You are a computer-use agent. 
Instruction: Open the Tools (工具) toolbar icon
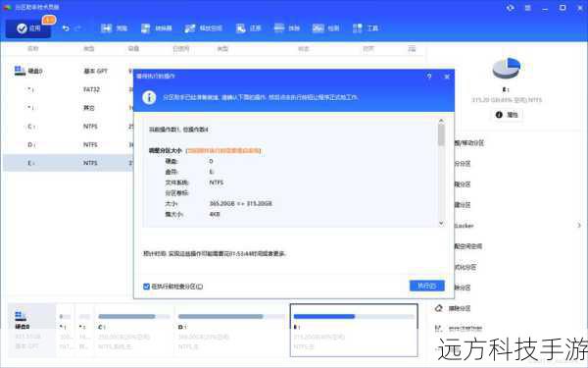(x=358, y=28)
